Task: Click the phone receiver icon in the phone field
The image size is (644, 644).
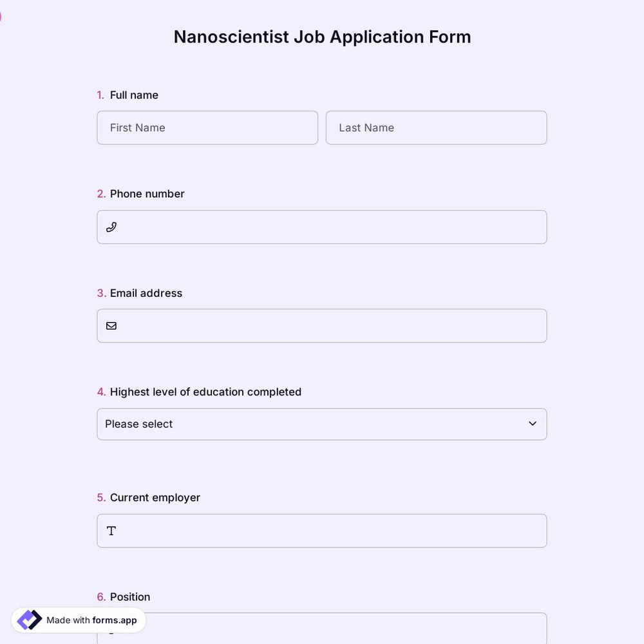Action: pyautogui.click(x=111, y=227)
